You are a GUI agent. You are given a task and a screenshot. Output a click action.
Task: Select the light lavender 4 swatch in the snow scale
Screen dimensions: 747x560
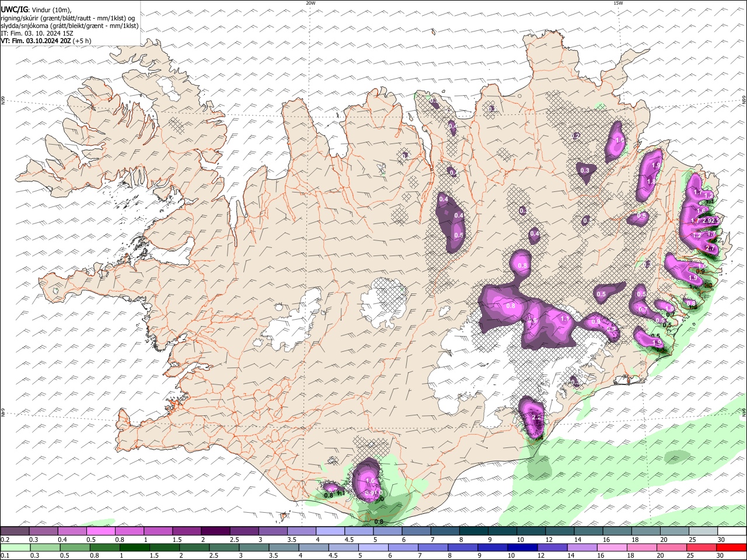tap(330, 531)
